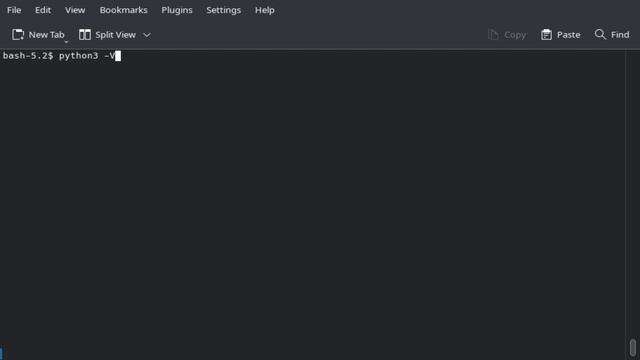Open the Bookmarks menu
Image resolution: width=640 pixels, height=360 pixels.
[x=123, y=10]
